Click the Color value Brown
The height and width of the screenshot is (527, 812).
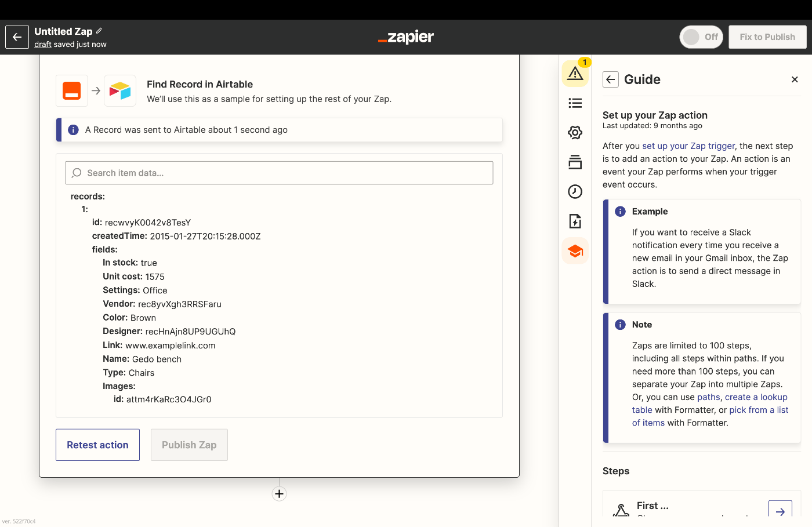click(x=143, y=318)
